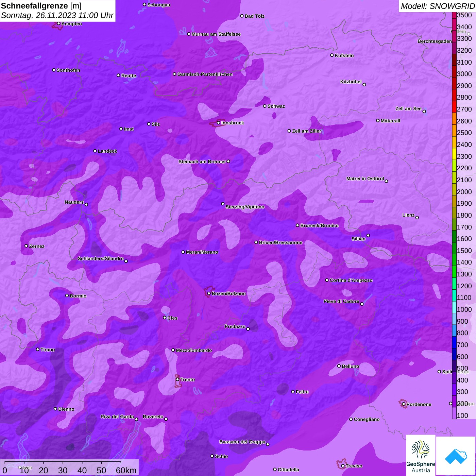Screen dimensions: 476x476
Task: Click the Schio location dot
Action: (x=212, y=456)
